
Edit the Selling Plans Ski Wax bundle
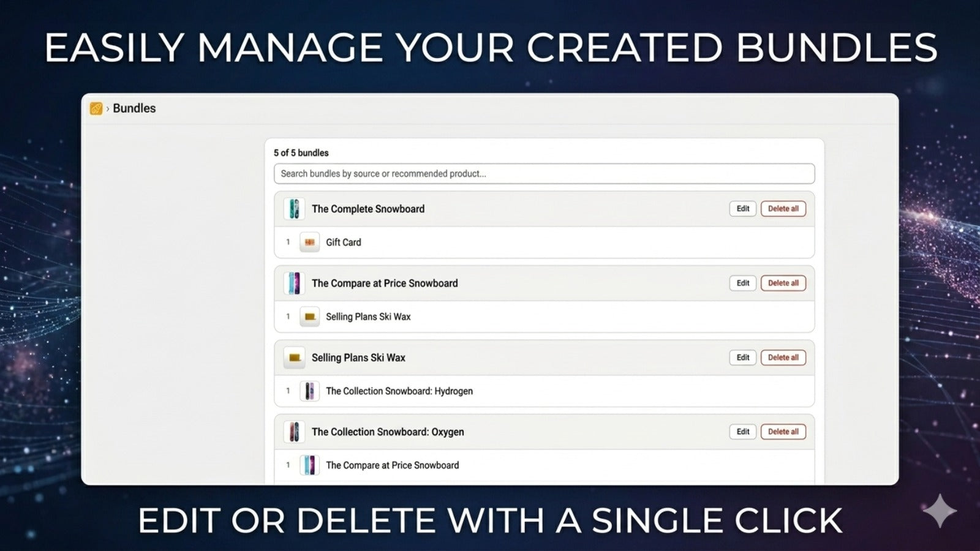[743, 358]
